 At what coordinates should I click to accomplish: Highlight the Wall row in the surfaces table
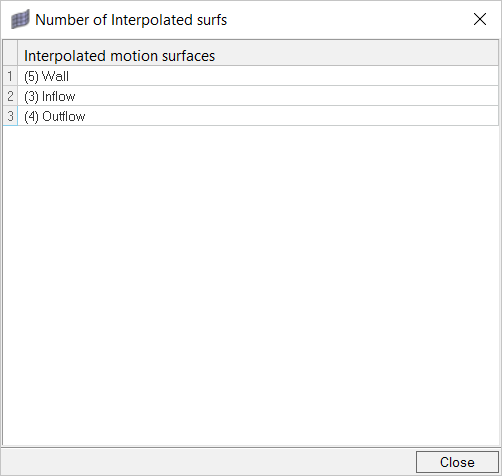(x=258, y=76)
